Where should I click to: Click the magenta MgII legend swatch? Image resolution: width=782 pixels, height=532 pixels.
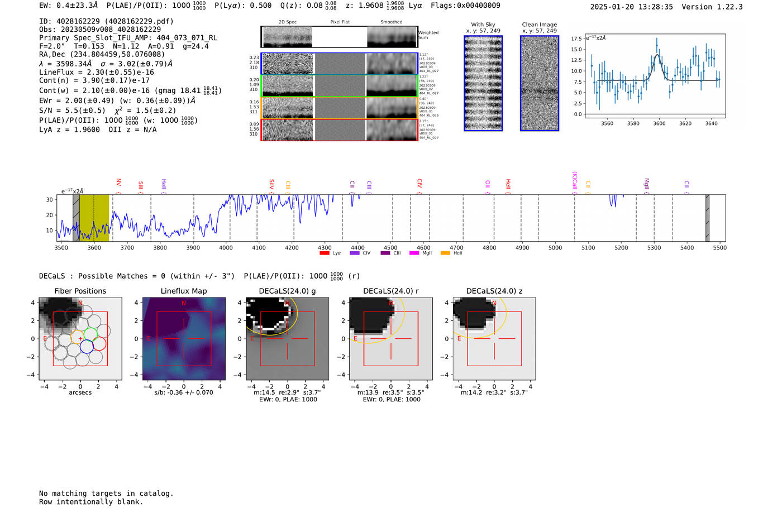414,253
